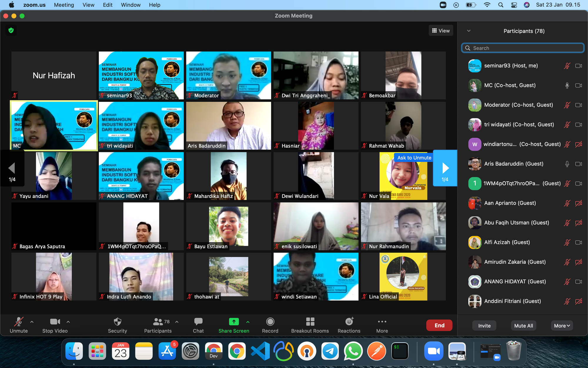588x368 pixels.
Task: Open the Meeting menu bar item
Action: pos(64,5)
